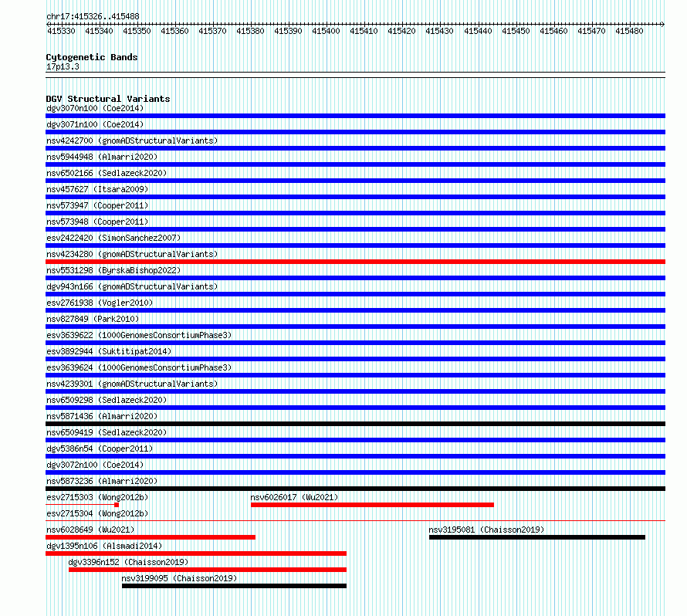
Task: Open nsv5944948 (Almarri2020) entry
Action: tap(102, 157)
